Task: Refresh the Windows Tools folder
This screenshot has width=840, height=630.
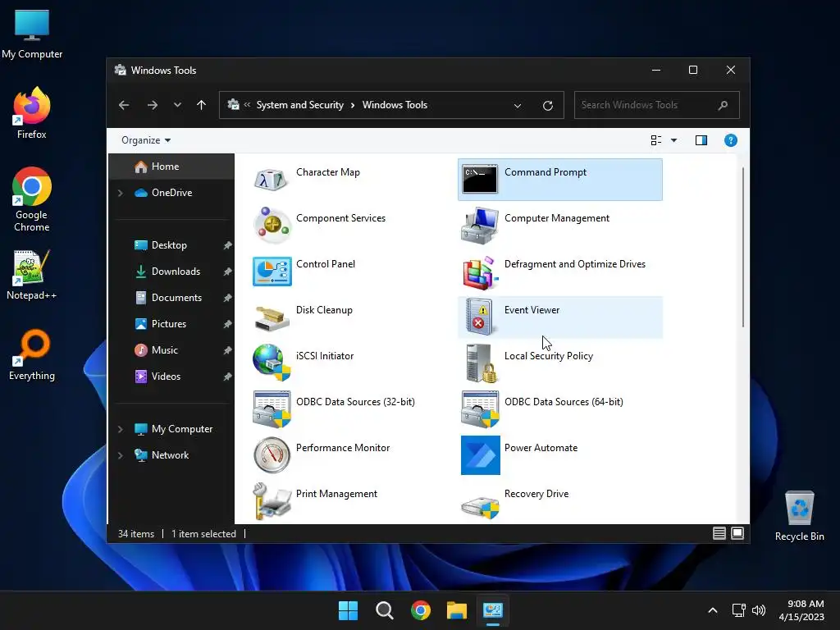Action: click(547, 106)
